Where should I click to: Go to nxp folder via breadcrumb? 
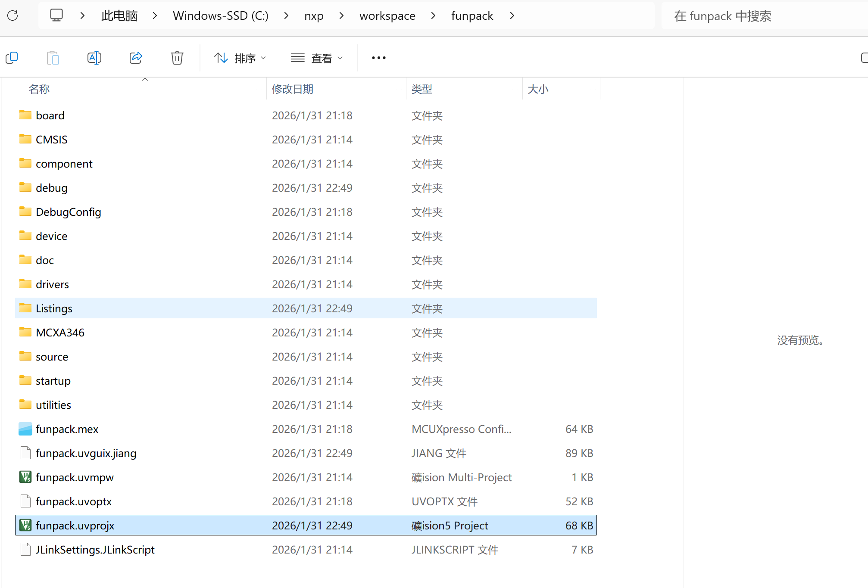(x=314, y=16)
